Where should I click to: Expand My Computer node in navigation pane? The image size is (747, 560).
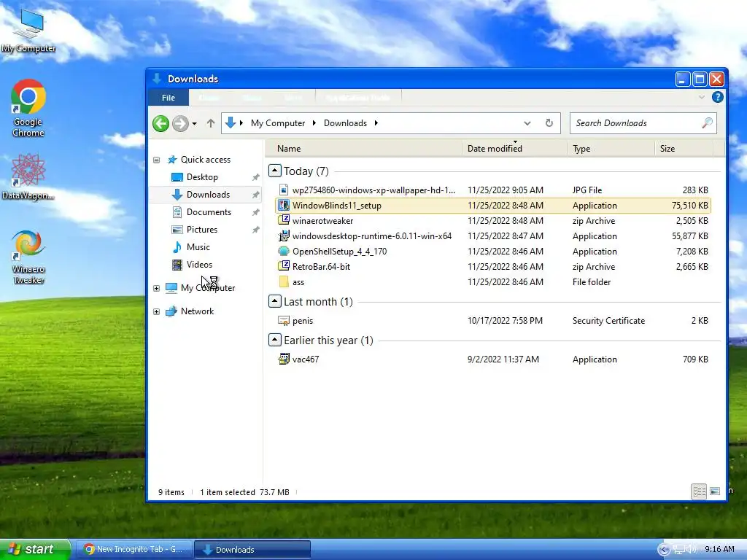[x=156, y=288]
